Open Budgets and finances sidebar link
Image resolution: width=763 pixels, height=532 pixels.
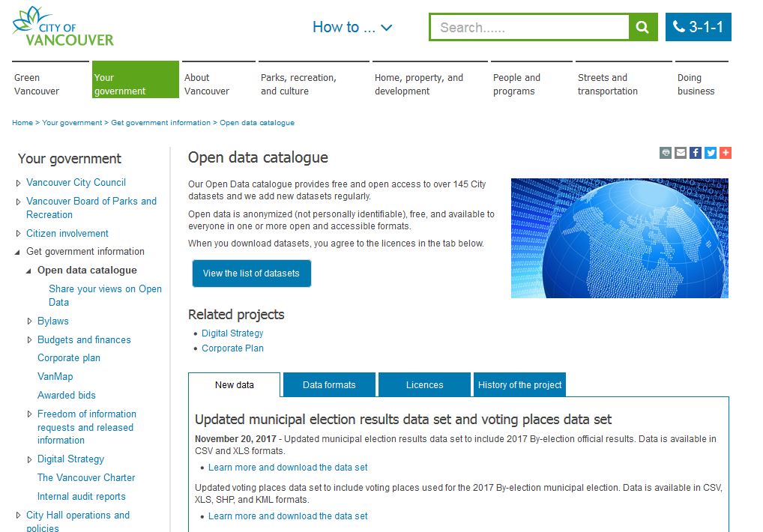tap(84, 339)
